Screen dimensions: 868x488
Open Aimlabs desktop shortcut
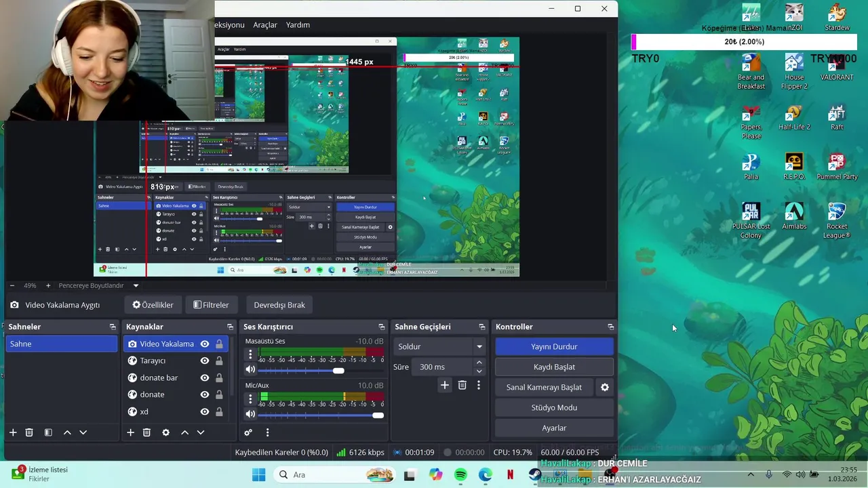click(794, 216)
